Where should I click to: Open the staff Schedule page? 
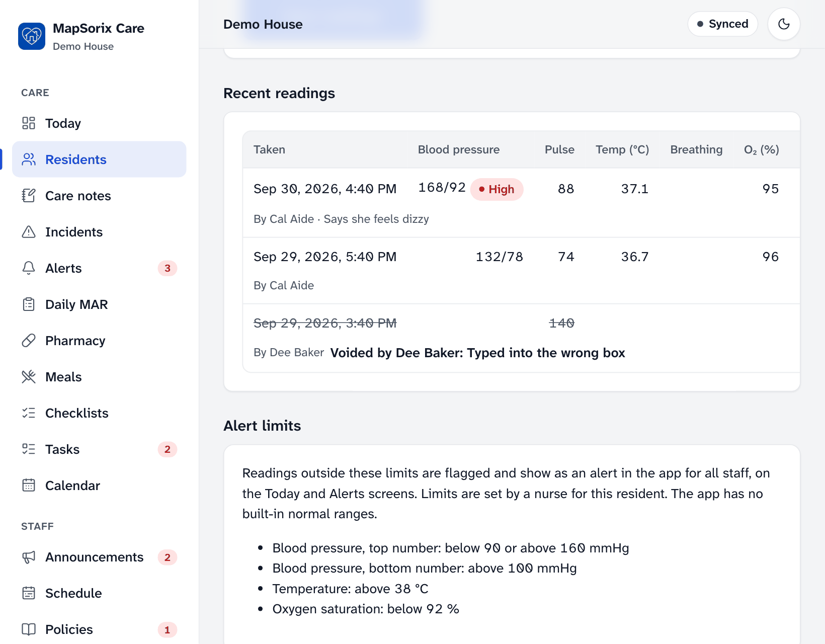(99, 593)
